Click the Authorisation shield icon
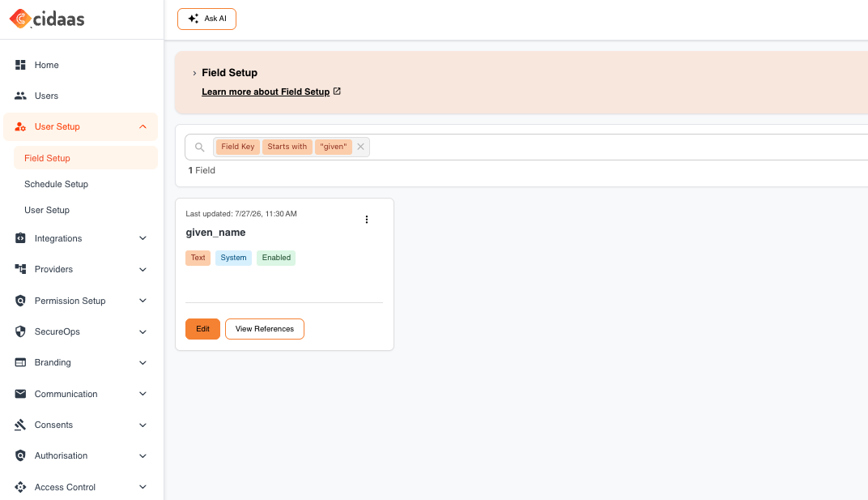The image size is (868, 500). pyautogui.click(x=20, y=455)
